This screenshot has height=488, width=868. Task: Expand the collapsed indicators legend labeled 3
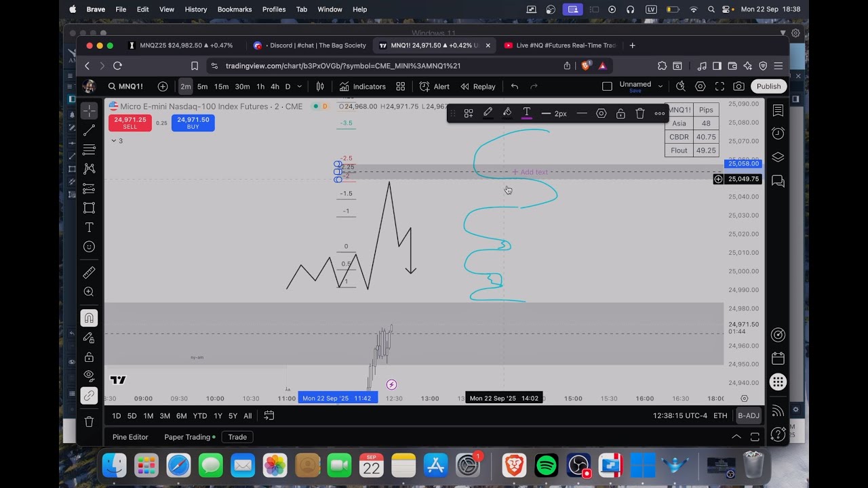point(117,140)
